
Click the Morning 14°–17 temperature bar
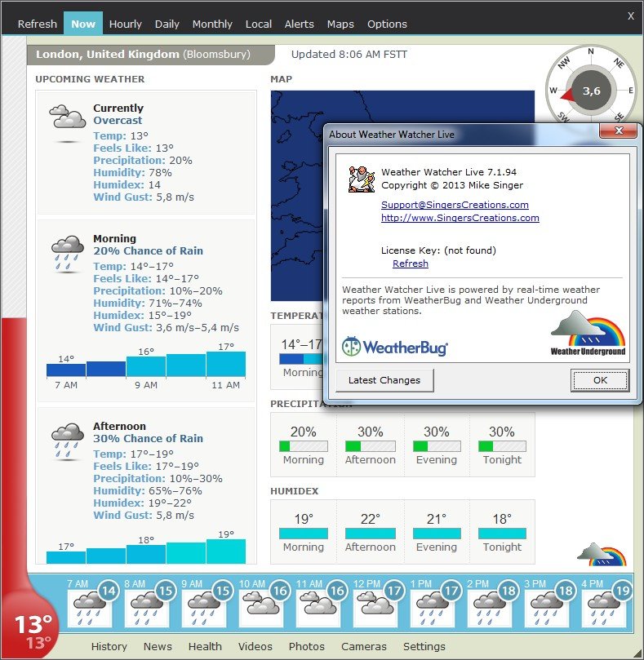click(300, 359)
